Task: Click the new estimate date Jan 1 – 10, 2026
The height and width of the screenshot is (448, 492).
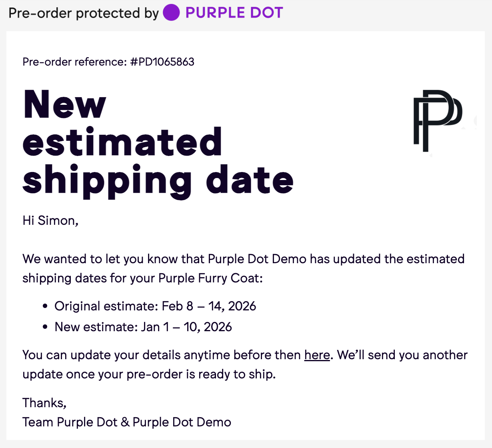Action: coord(186,327)
